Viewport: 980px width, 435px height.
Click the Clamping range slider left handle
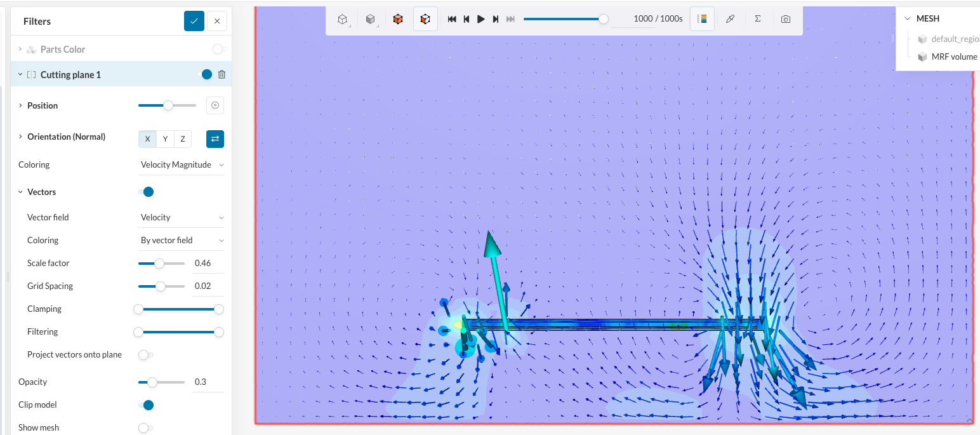pos(138,309)
